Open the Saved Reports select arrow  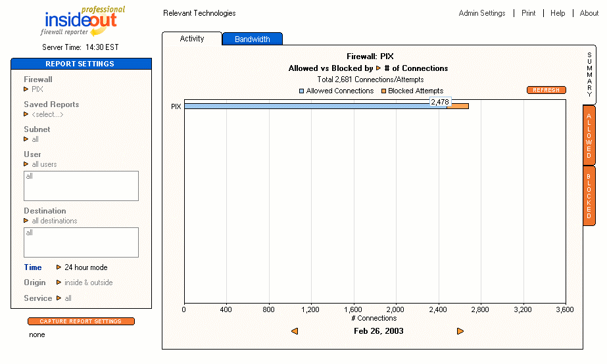[26, 114]
